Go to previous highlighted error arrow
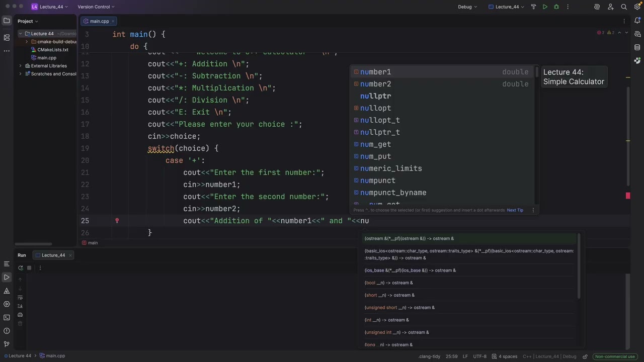Screen dimensions: 644x362 619,33
